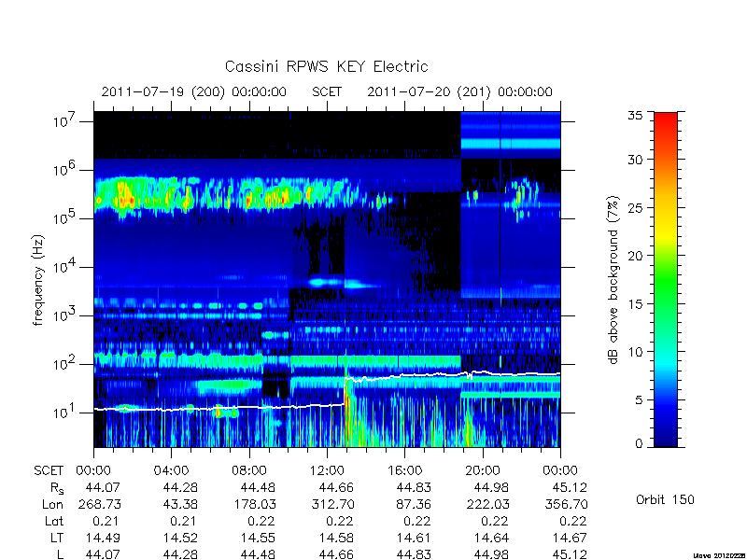Click the colorbar tick label '15'
Viewport: 747px width, 560px height.
tap(635, 303)
